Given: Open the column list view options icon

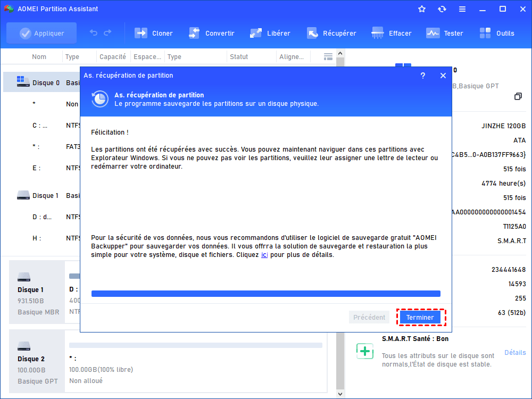Looking at the screenshot, I should click(x=328, y=57).
